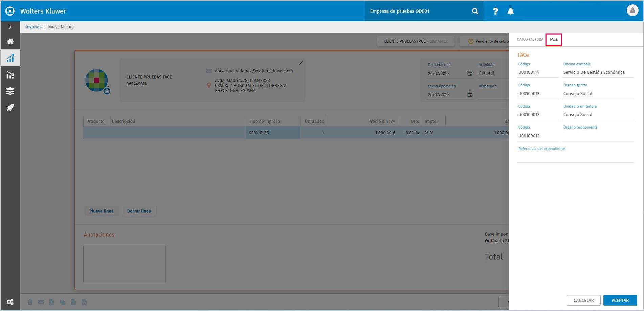Click the Anotaciones text box
644x311 pixels.
tap(125, 264)
